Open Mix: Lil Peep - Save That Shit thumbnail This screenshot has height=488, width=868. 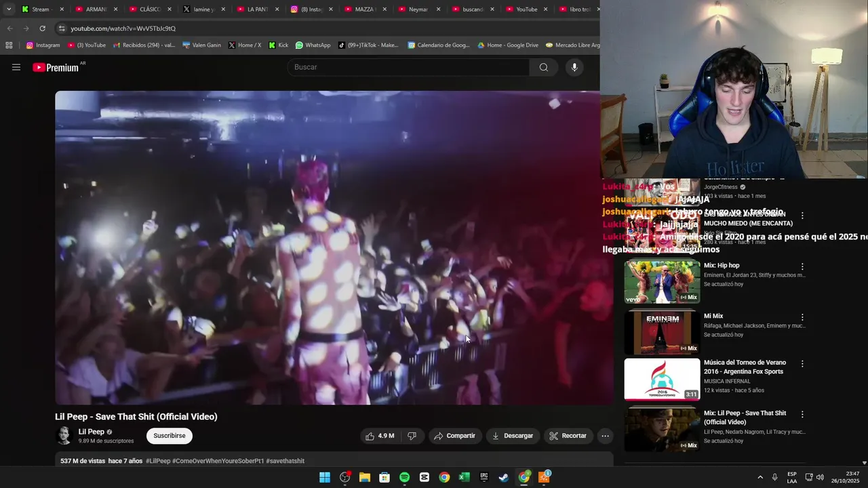662,430
